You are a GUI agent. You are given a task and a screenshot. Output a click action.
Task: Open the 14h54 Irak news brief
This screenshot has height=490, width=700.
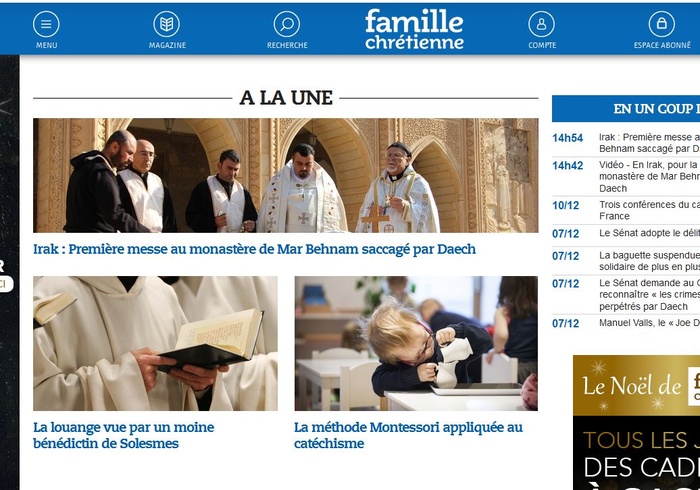coord(626,143)
